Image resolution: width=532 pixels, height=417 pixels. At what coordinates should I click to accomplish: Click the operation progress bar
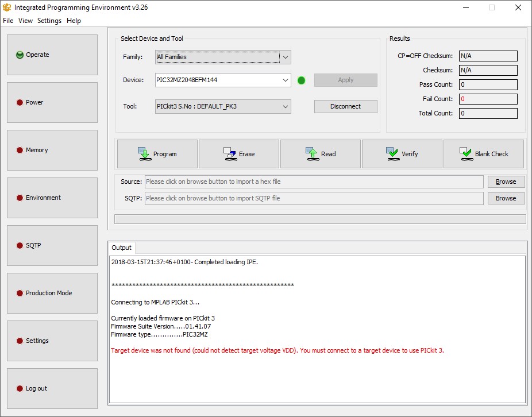pyautogui.click(x=320, y=219)
